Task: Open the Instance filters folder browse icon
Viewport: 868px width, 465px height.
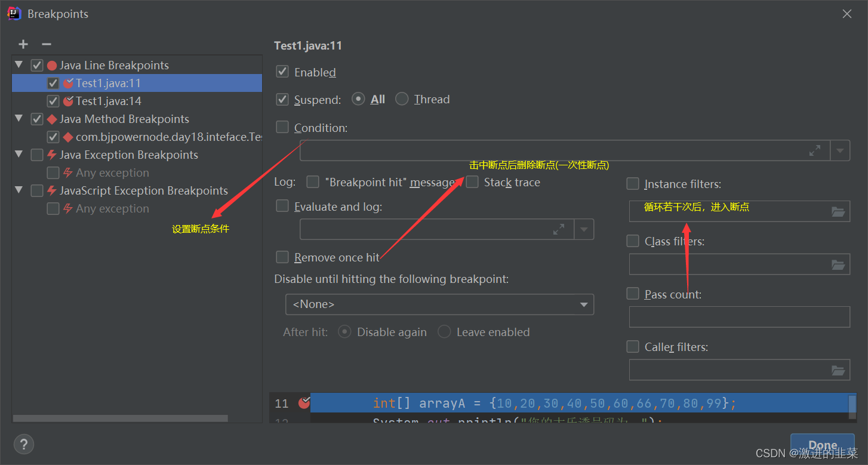Action: 838,211
